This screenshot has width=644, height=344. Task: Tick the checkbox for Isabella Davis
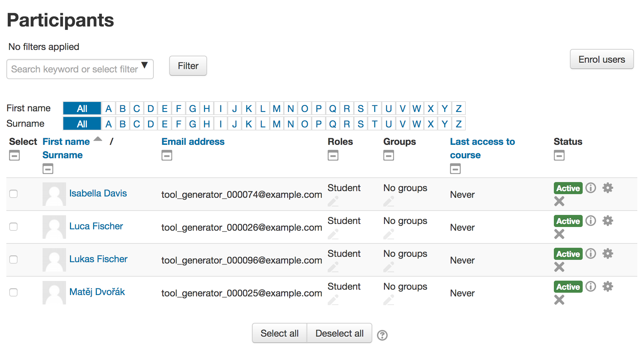tap(13, 194)
